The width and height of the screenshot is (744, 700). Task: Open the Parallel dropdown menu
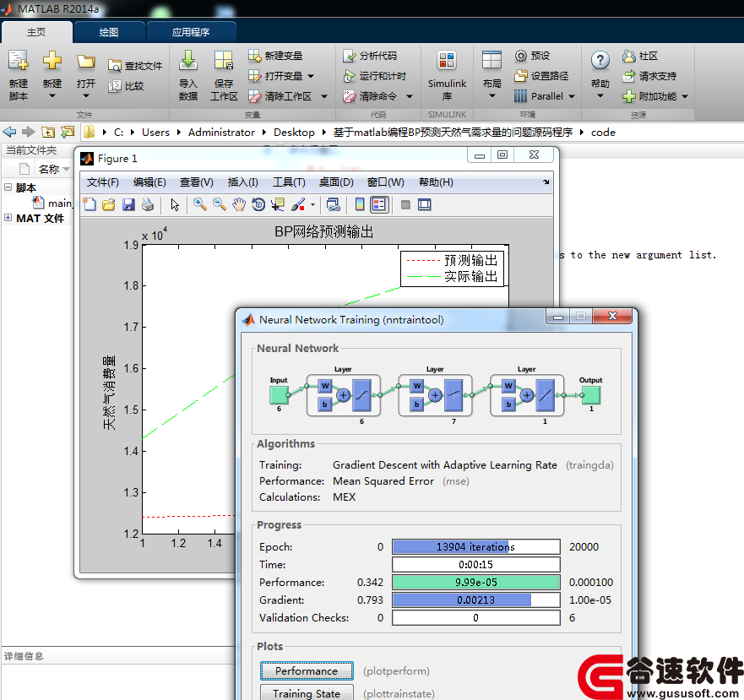point(572,96)
